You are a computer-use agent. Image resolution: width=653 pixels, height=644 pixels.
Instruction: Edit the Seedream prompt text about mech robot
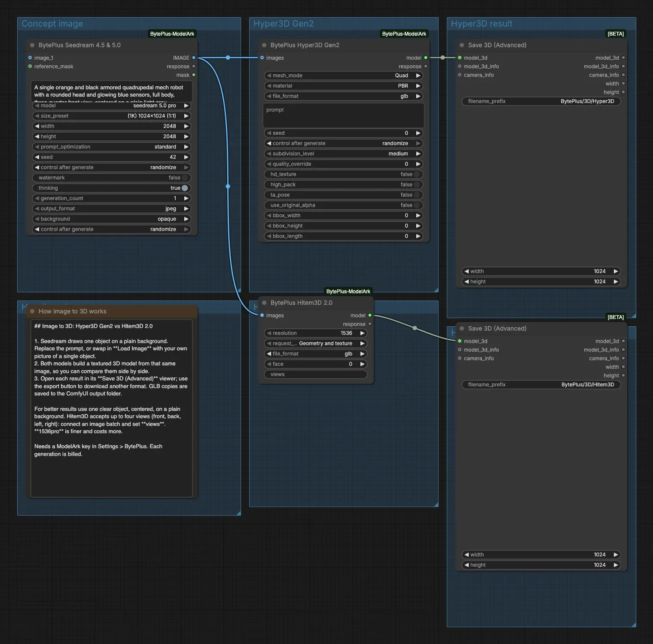[x=112, y=91]
